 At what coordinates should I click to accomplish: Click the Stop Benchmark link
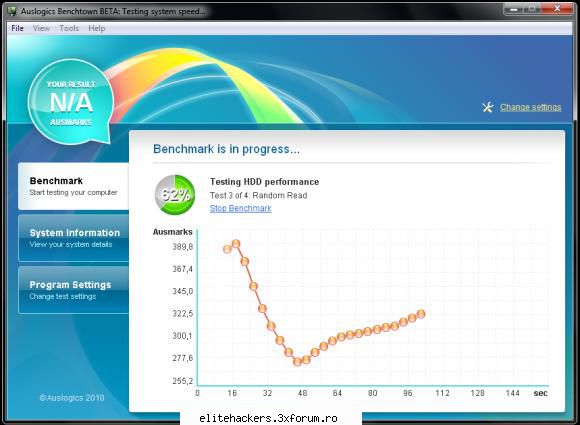click(240, 208)
